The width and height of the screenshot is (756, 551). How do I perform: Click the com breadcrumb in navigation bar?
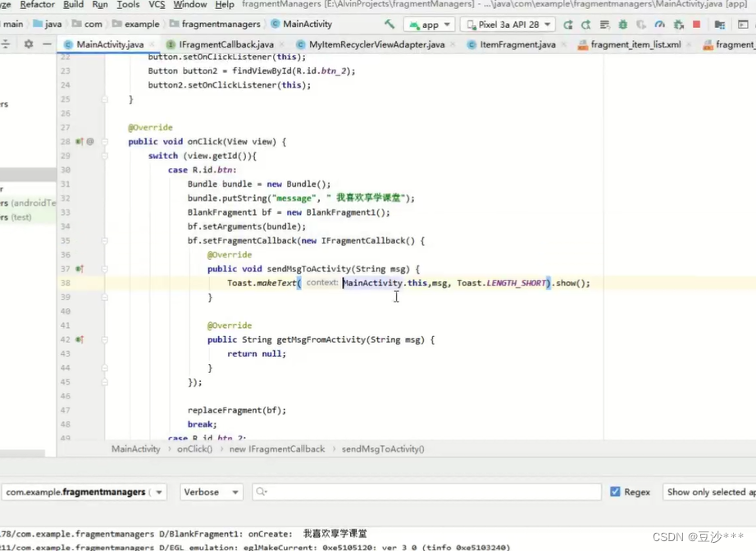coord(87,24)
